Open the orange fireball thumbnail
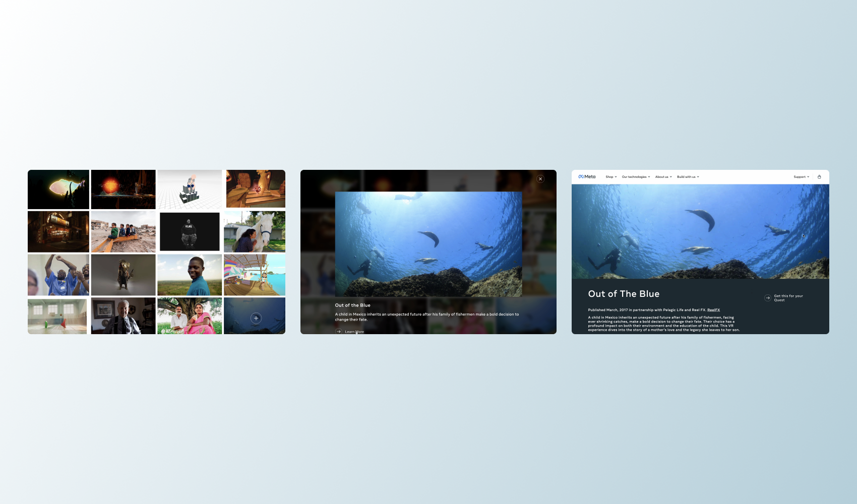This screenshot has height=504, width=857. (x=124, y=190)
